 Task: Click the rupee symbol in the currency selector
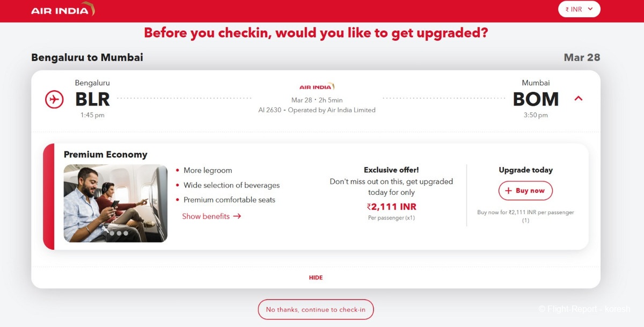pos(567,9)
